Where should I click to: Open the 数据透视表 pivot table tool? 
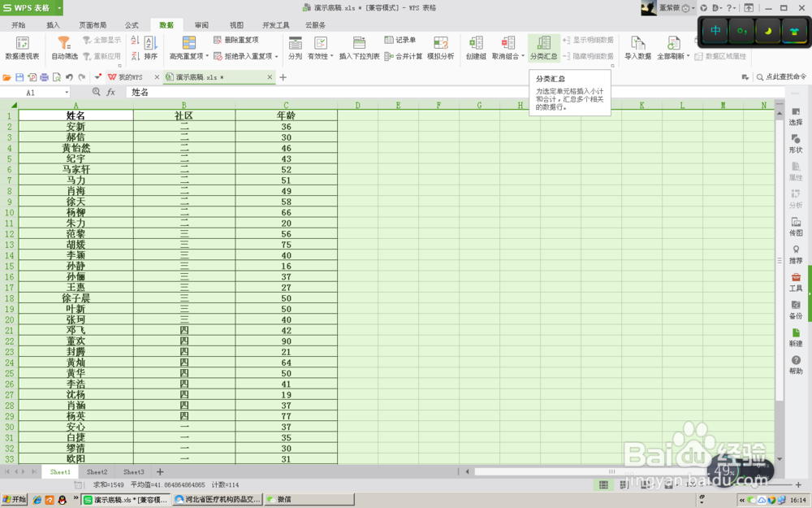point(22,48)
